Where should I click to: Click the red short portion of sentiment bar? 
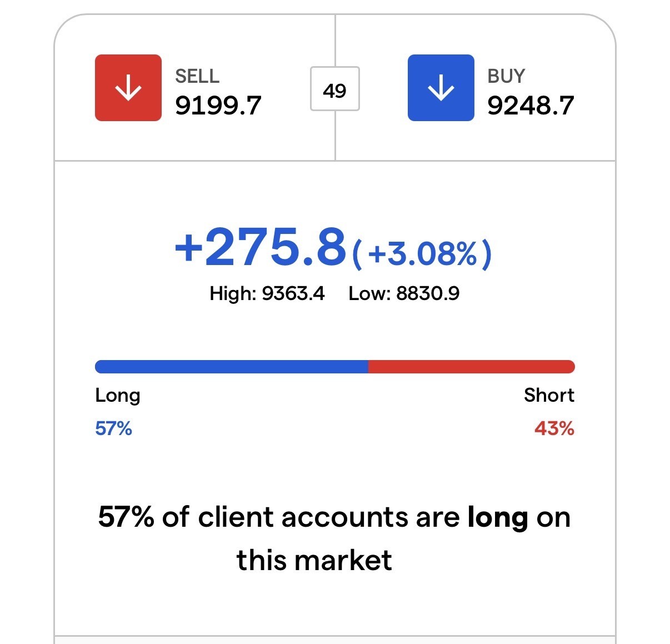pyautogui.click(x=471, y=367)
